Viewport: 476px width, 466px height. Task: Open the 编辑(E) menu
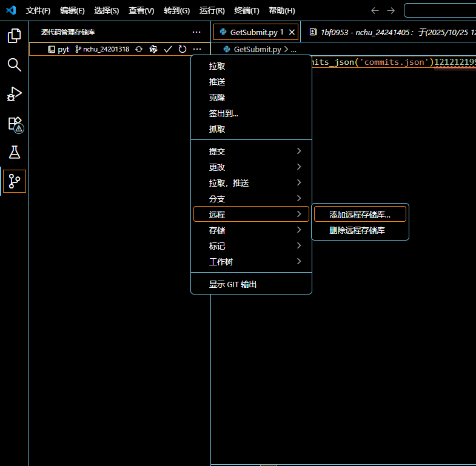72,11
